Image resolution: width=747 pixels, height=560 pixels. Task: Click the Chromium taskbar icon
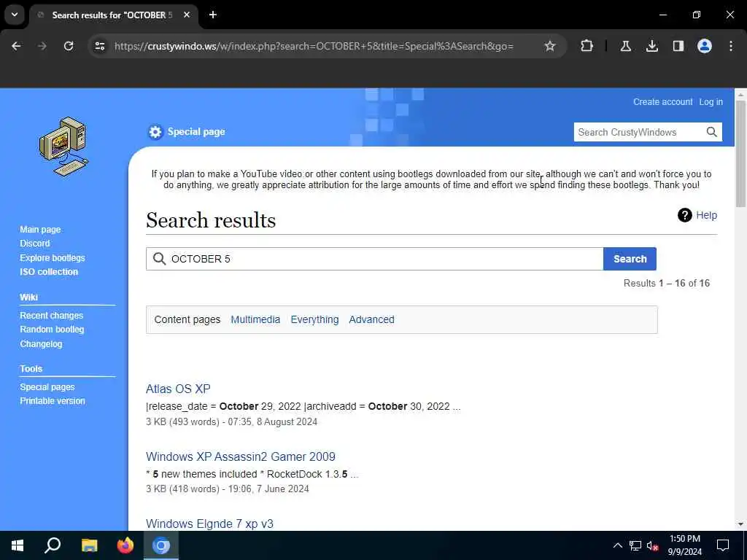tap(161, 545)
